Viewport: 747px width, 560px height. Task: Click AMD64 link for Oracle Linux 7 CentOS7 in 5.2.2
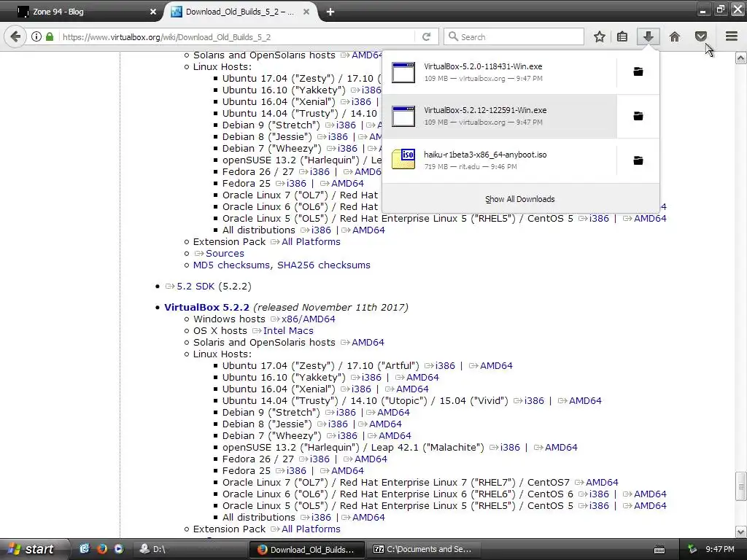coord(602,483)
